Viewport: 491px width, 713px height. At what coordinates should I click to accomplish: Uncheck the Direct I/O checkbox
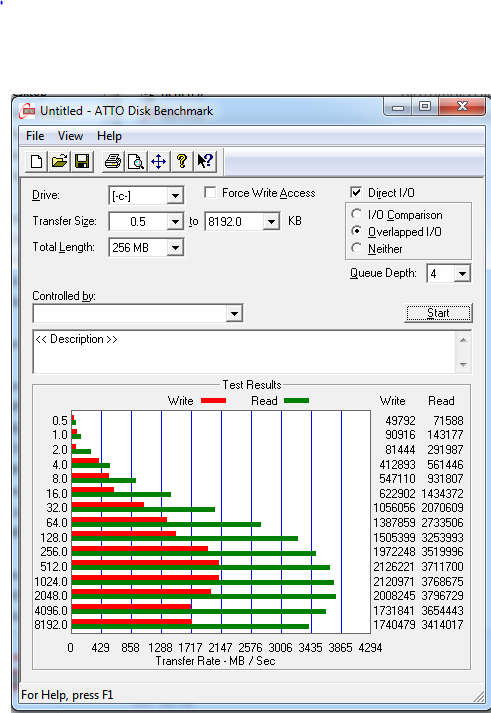[356, 192]
